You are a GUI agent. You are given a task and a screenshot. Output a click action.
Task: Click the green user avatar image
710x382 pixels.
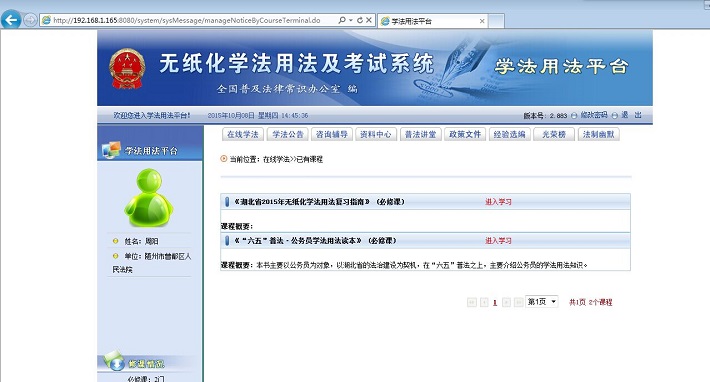tap(149, 198)
